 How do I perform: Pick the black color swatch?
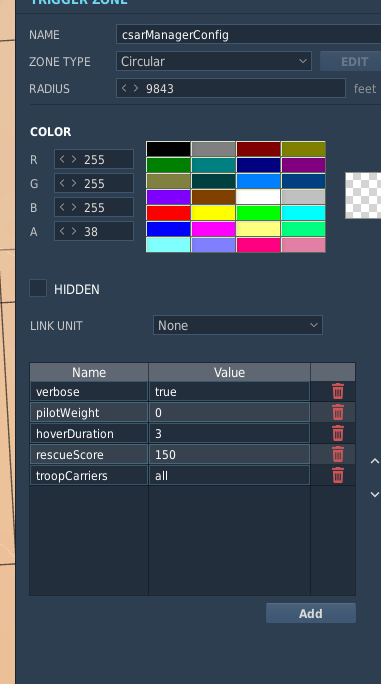click(168, 149)
